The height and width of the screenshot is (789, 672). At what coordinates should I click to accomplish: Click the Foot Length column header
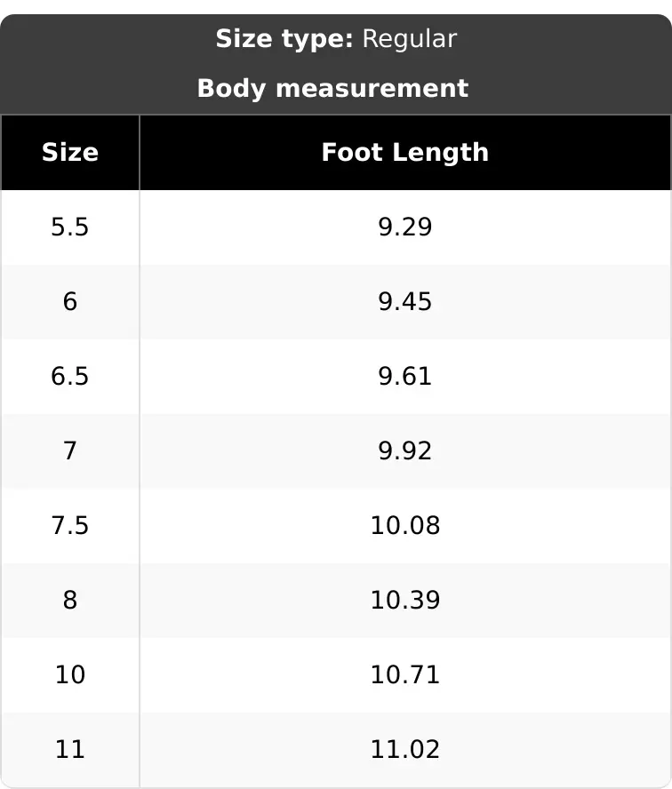405,153
